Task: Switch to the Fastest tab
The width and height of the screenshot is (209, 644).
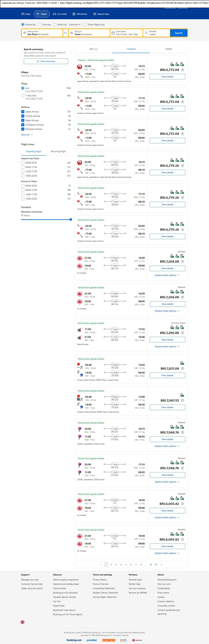Action: (x=169, y=49)
